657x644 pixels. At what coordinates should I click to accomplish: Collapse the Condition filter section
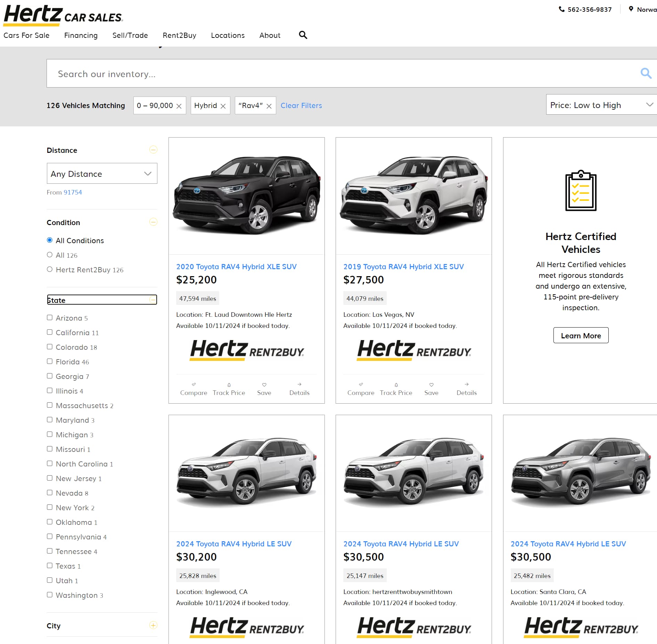pyautogui.click(x=153, y=222)
